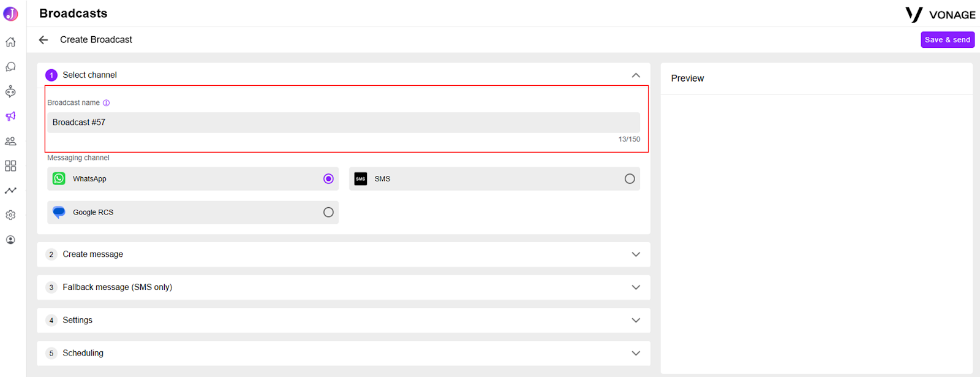Select the WhatsApp radio button
The image size is (980, 377).
point(328,179)
